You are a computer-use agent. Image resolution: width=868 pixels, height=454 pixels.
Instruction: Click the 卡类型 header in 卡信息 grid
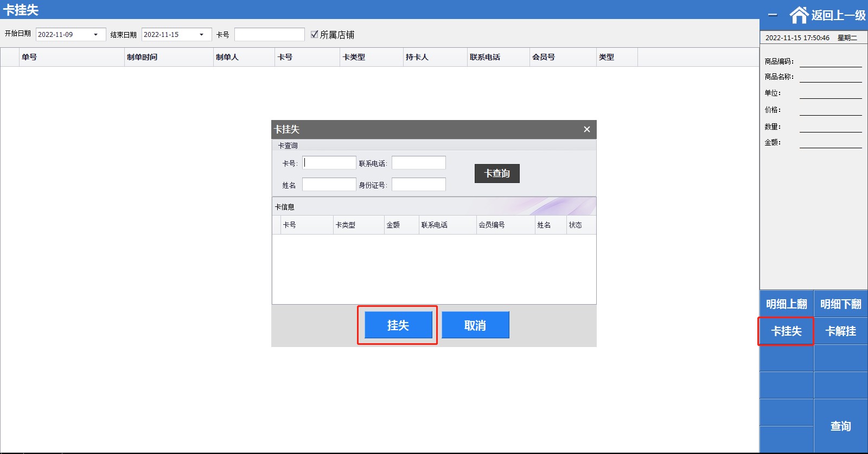click(x=359, y=225)
